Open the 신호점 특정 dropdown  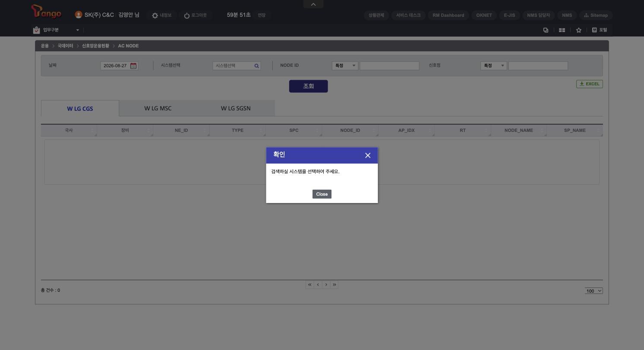click(493, 66)
